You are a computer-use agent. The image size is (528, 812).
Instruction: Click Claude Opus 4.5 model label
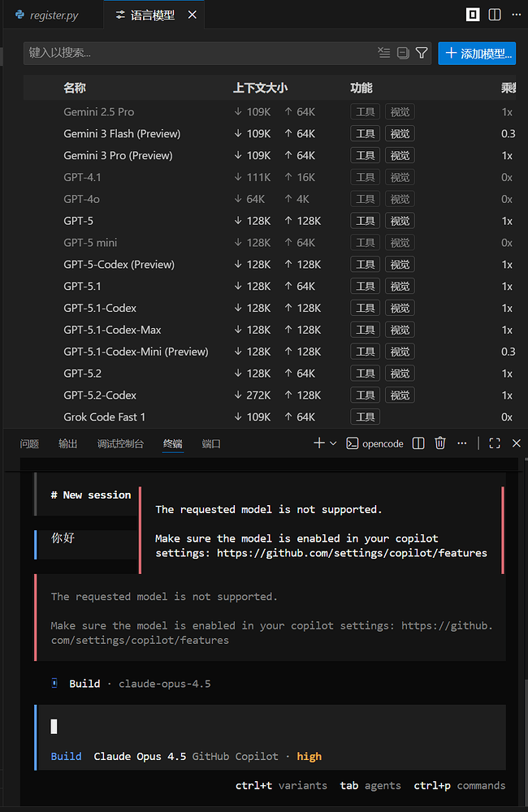[x=140, y=757]
